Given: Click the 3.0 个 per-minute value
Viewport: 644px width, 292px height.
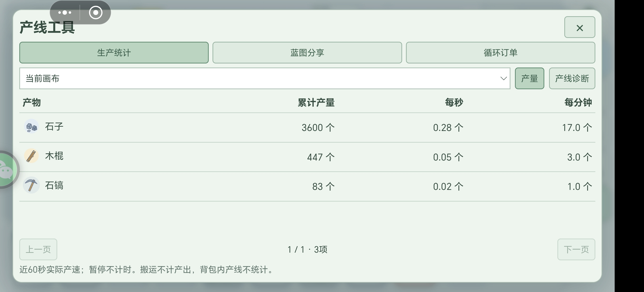Looking at the screenshot, I should point(580,157).
